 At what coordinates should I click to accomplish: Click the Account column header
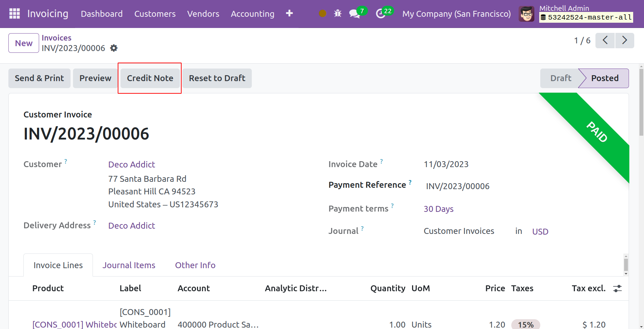pyautogui.click(x=193, y=288)
